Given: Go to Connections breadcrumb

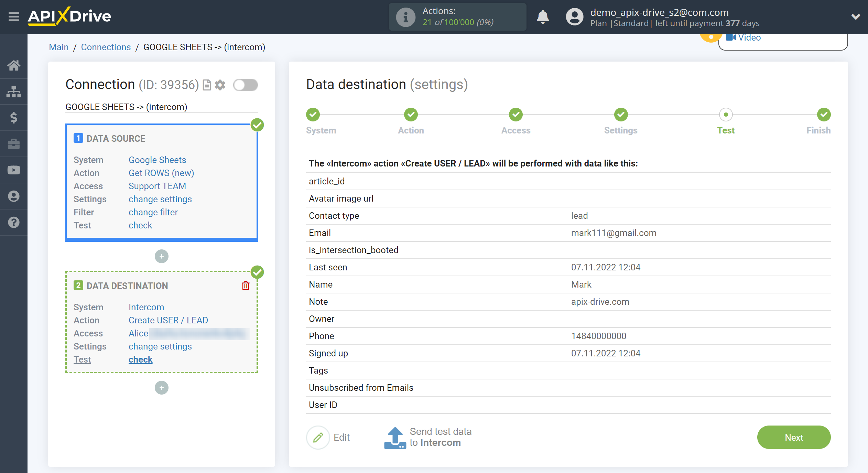Looking at the screenshot, I should pyautogui.click(x=106, y=47).
